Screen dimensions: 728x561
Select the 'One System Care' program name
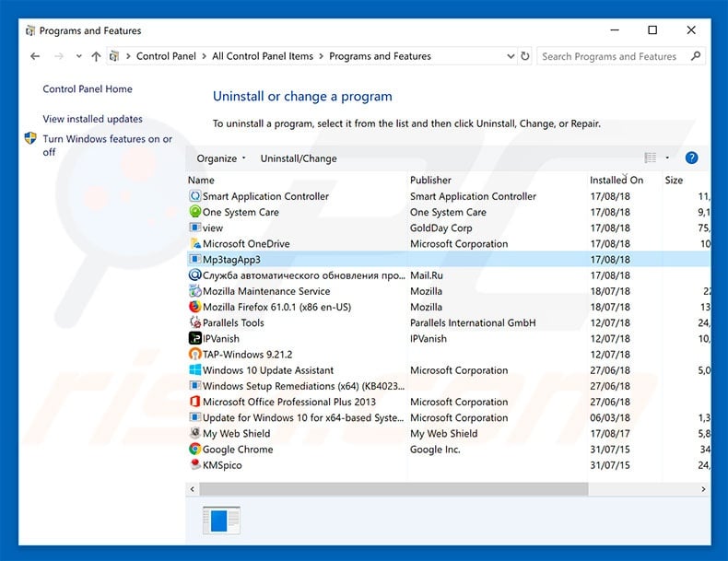(241, 213)
